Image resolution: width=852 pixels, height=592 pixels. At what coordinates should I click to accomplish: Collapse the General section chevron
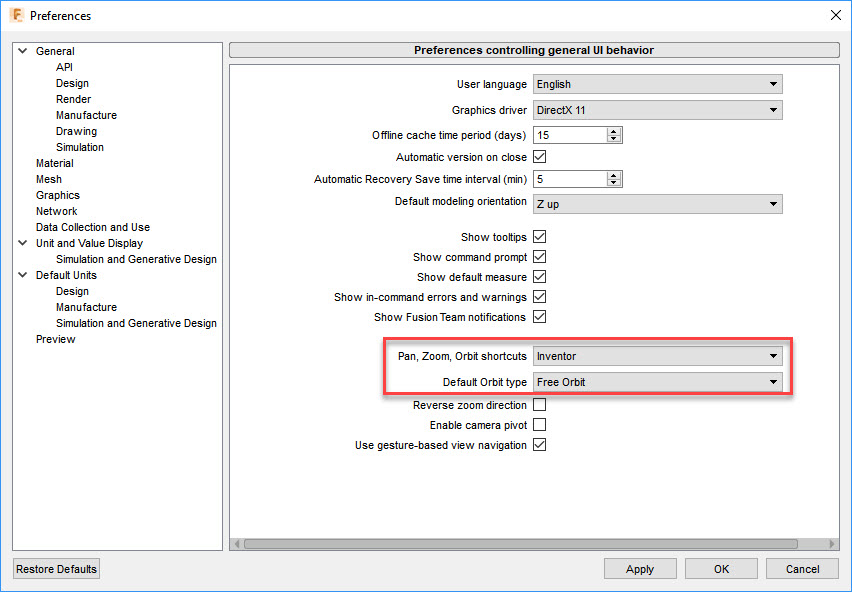pyautogui.click(x=22, y=50)
